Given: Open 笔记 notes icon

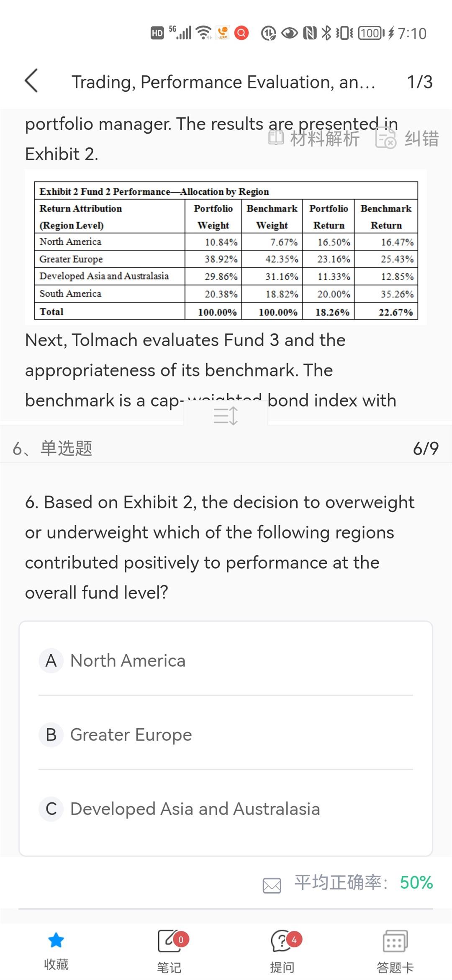Looking at the screenshot, I should [x=169, y=941].
